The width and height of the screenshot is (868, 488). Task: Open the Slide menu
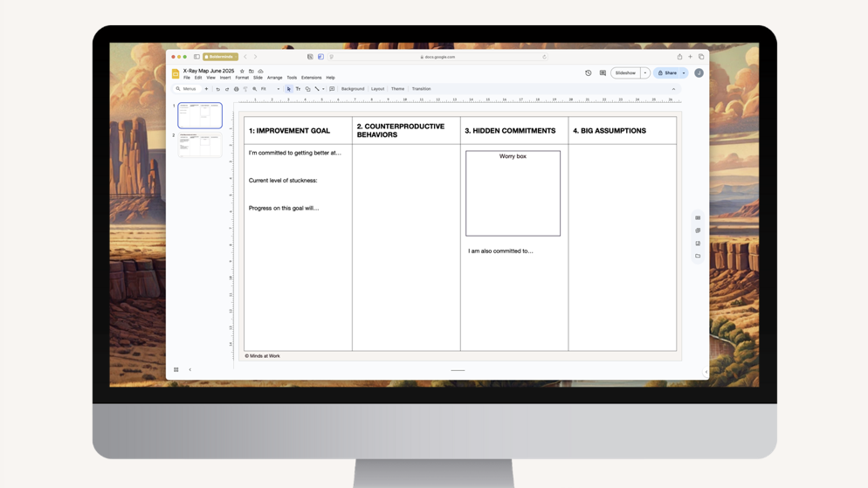point(258,78)
